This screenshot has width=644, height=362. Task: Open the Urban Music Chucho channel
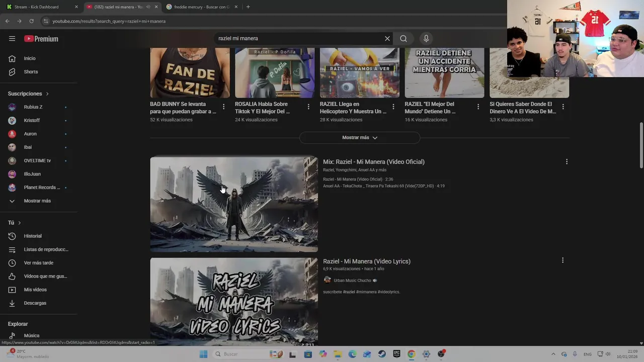[x=352, y=281]
